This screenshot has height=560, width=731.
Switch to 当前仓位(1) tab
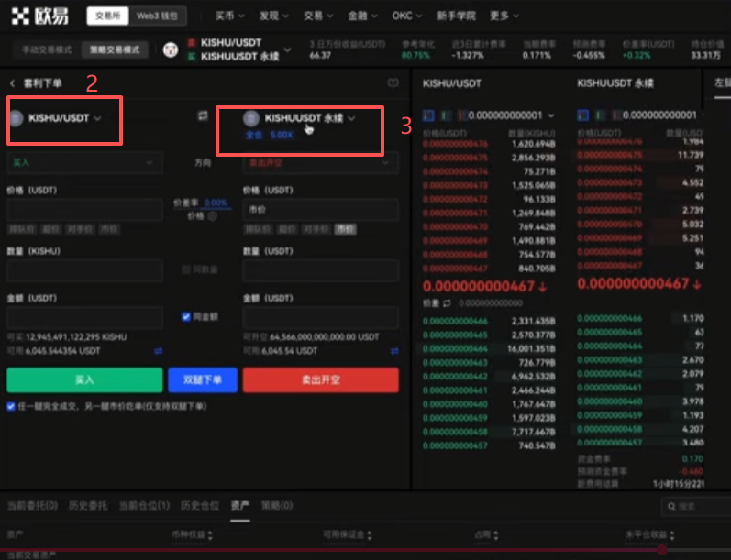click(x=144, y=506)
